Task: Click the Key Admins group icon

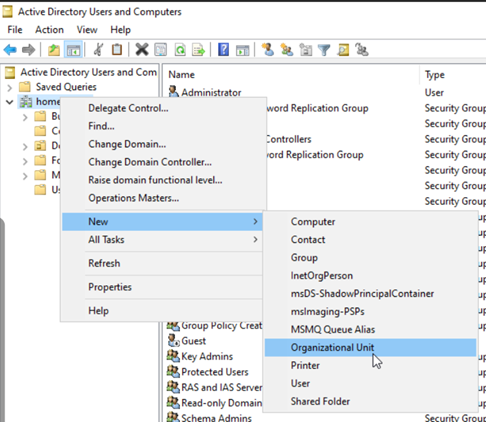Action: [x=173, y=356]
